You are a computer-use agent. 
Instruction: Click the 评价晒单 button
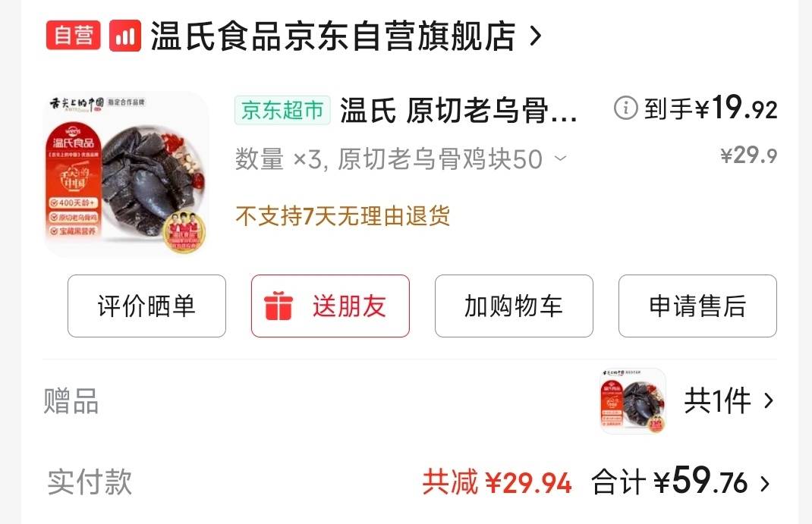pyautogui.click(x=146, y=306)
